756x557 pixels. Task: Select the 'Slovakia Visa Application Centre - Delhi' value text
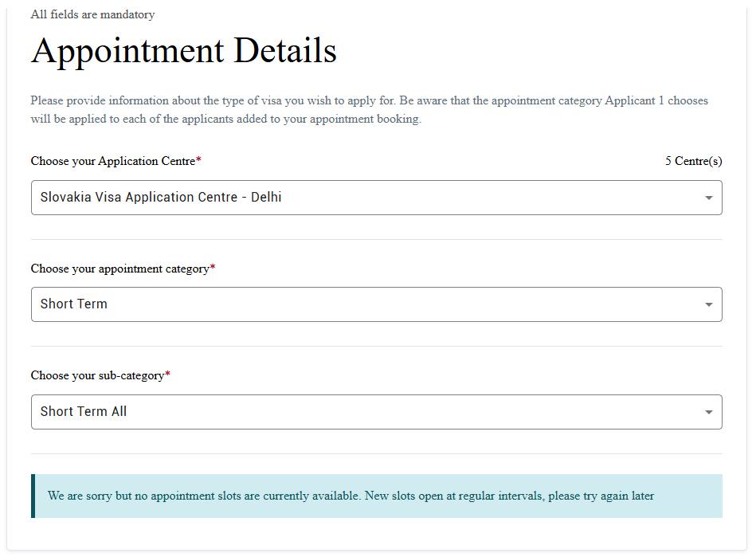(161, 198)
